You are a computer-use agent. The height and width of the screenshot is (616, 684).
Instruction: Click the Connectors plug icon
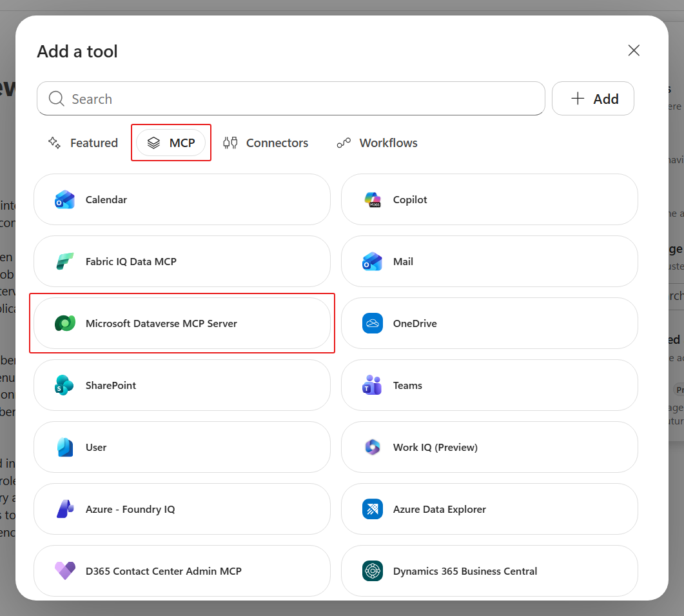(230, 143)
